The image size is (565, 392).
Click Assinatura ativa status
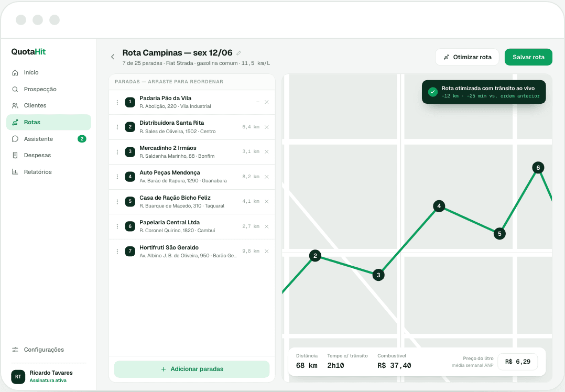coord(48,380)
